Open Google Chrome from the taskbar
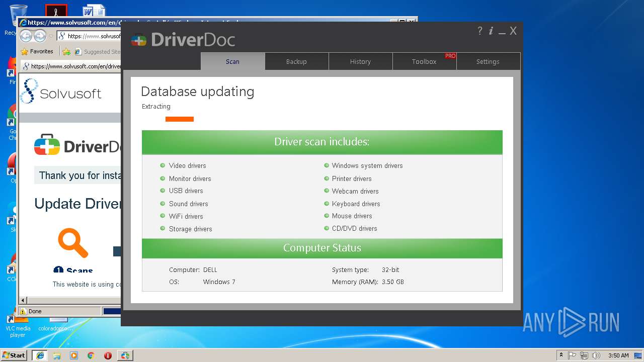 (91, 355)
